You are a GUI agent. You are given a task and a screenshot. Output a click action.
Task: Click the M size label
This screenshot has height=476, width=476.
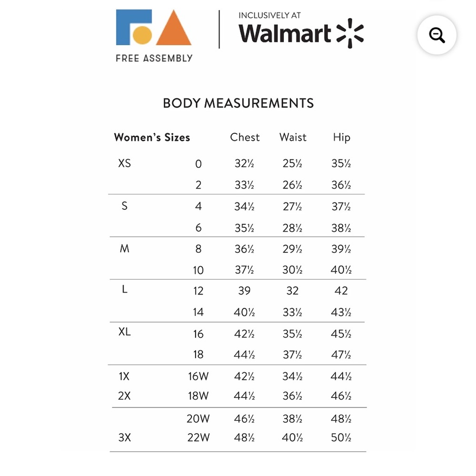(x=124, y=248)
